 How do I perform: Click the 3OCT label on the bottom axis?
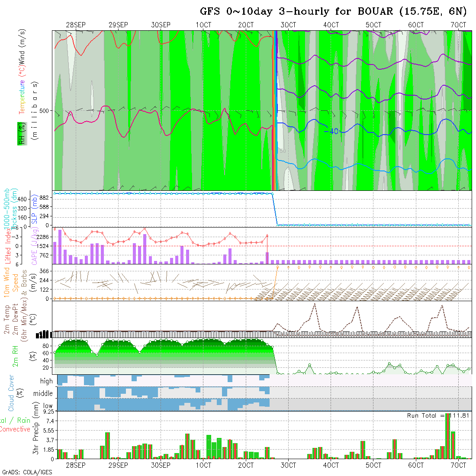coord(288,465)
